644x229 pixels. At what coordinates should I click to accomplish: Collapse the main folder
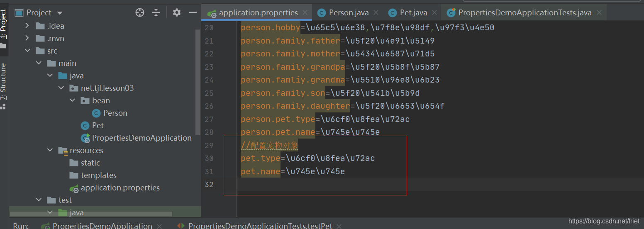39,63
